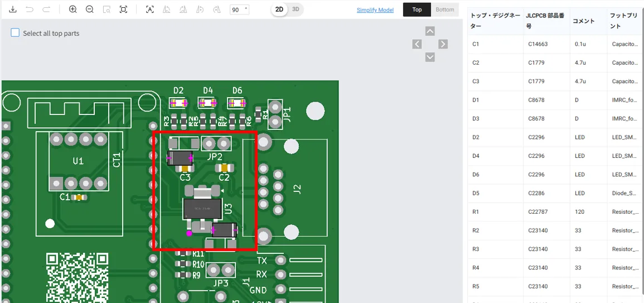Pan the board view right with arrow
This screenshot has height=303, width=644.
pos(443,44)
